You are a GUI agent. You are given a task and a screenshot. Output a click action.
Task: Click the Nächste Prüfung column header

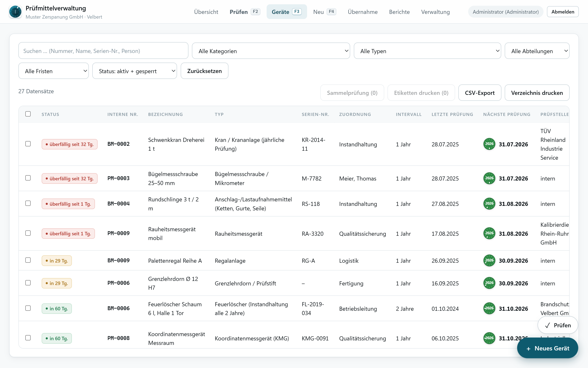click(x=507, y=114)
